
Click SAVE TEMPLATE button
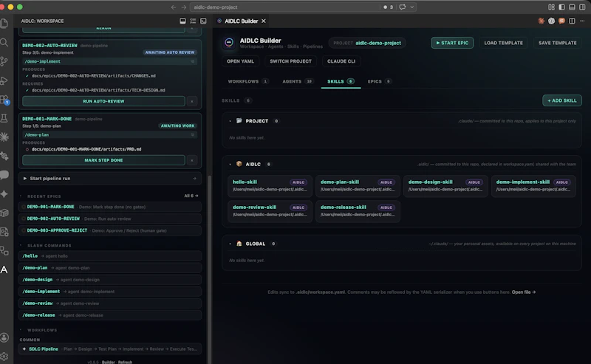558,43
